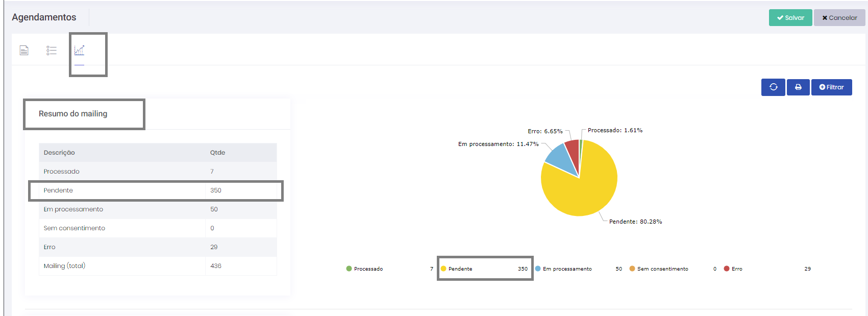Toggle Pendente legend yellow dot
The width and height of the screenshot is (868, 316).
(x=443, y=269)
